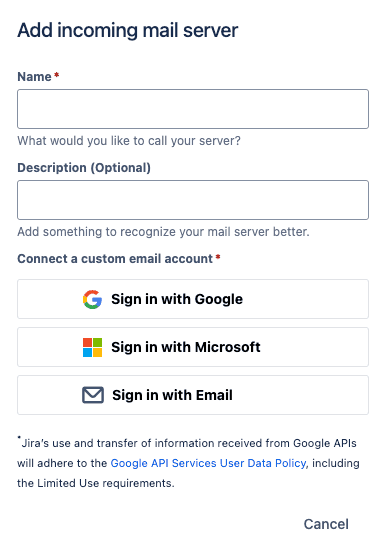This screenshot has height=556, width=386.
Task: Open the Google API Services User Data Policy link
Action: click(208, 463)
